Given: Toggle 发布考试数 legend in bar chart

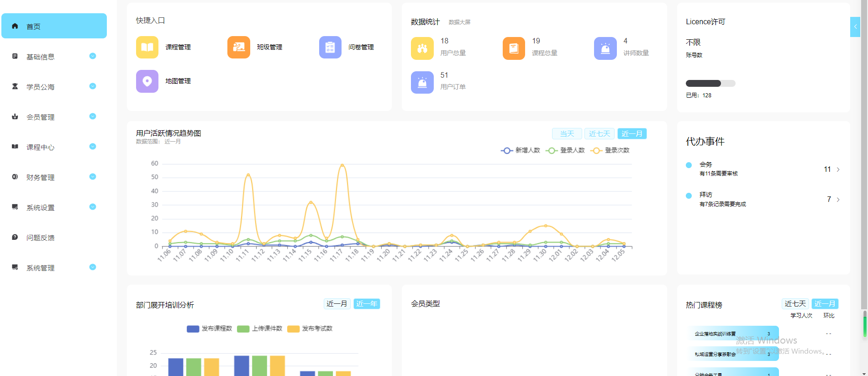Looking at the screenshot, I should point(310,328).
